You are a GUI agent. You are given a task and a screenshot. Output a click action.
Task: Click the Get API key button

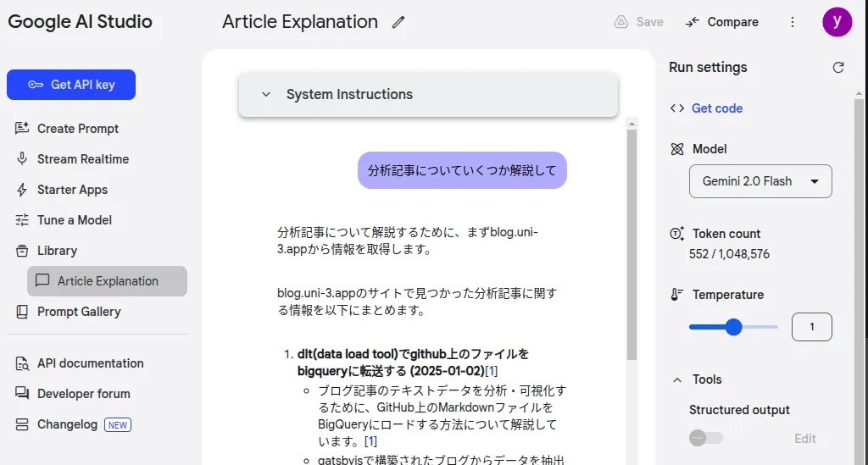coord(71,85)
